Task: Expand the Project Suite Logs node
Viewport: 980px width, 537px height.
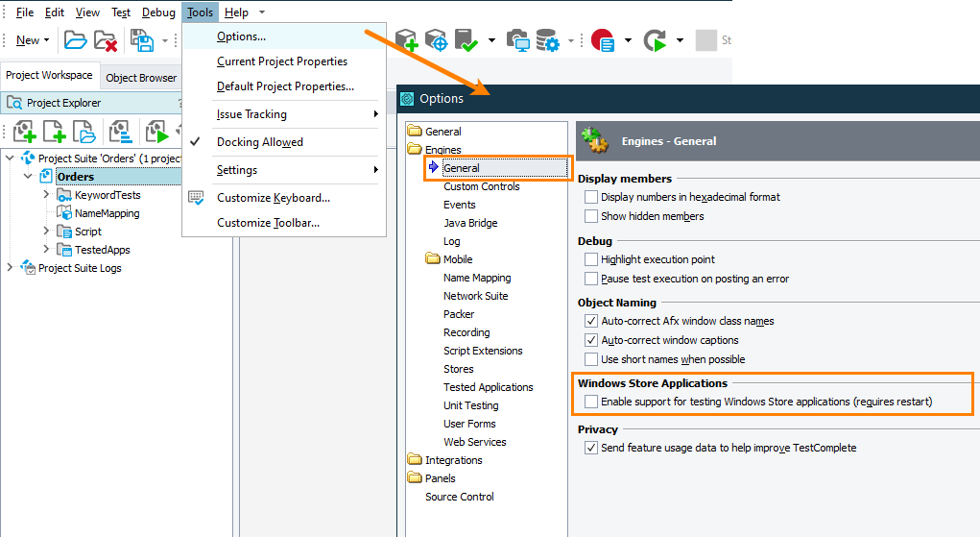Action: point(10,268)
